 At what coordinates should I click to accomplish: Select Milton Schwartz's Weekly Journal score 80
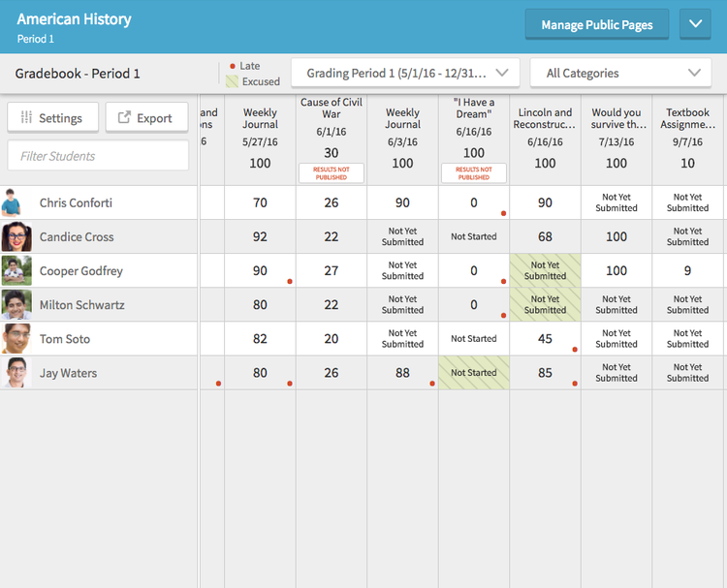(260, 305)
